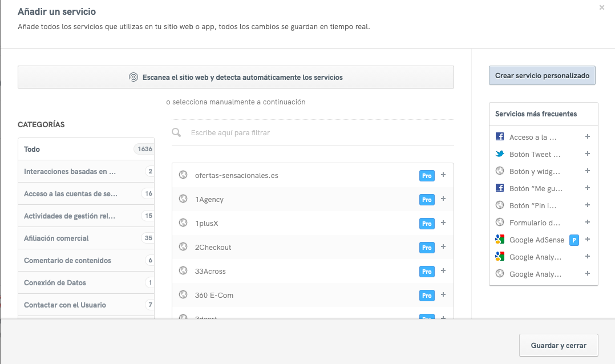Select ofertas-sensacionales.es from the service list
The width and height of the screenshot is (615, 364).
(237, 175)
